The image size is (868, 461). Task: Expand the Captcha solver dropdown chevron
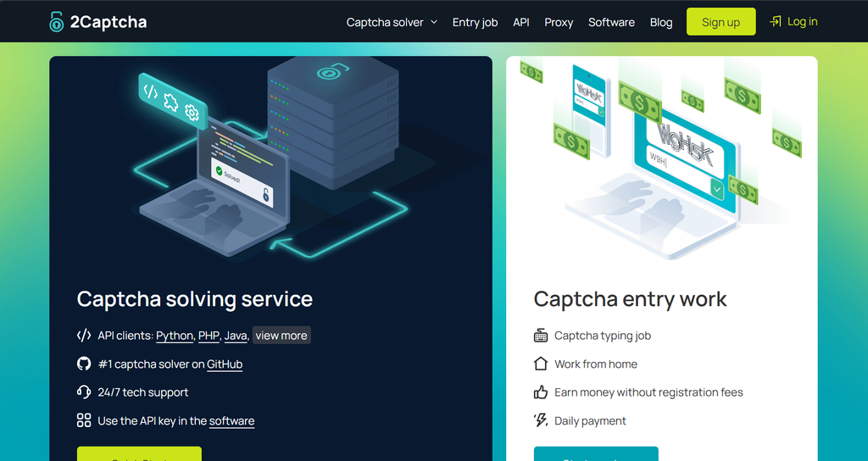coord(434,22)
